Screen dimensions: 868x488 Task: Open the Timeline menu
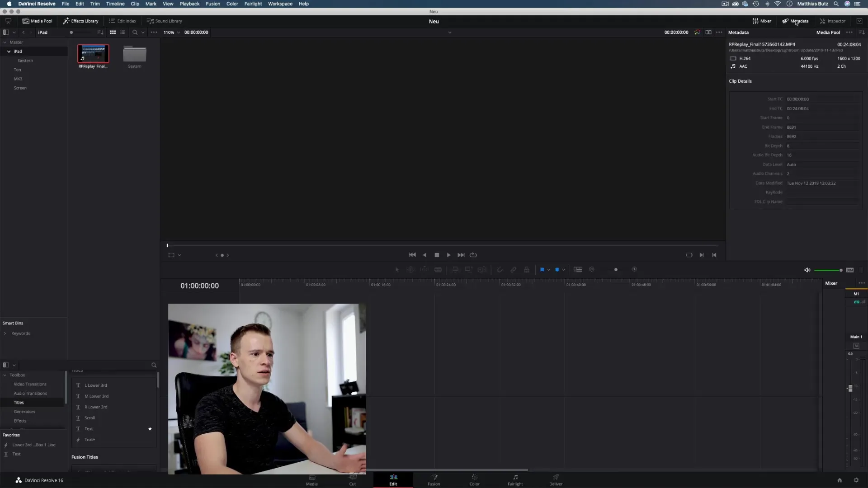tap(115, 4)
